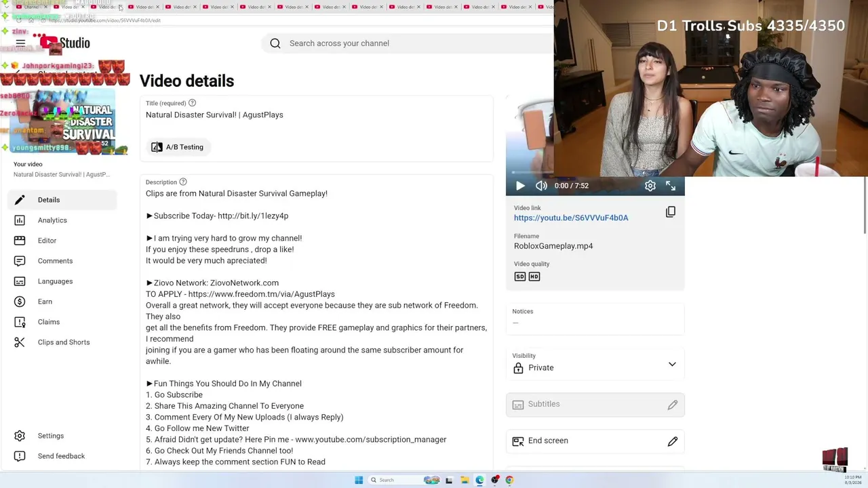Open the Claims icon in sidebar
868x488 pixels.
(x=20, y=322)
